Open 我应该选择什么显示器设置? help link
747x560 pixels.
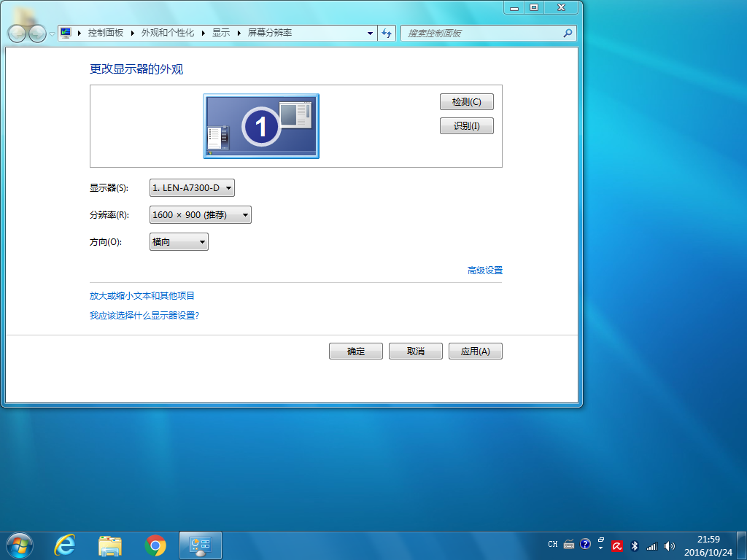coord(144,315)
